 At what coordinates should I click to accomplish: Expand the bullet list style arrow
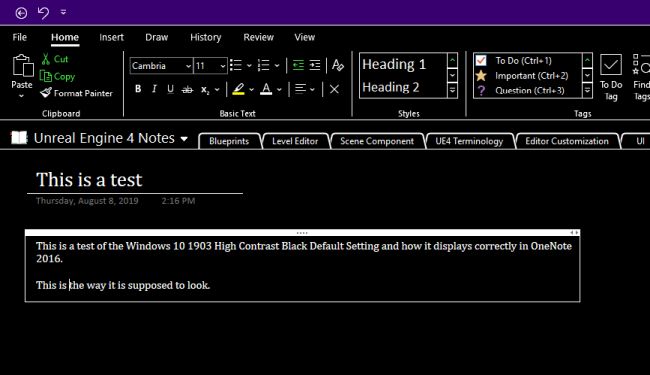click(x=249, y=65)
